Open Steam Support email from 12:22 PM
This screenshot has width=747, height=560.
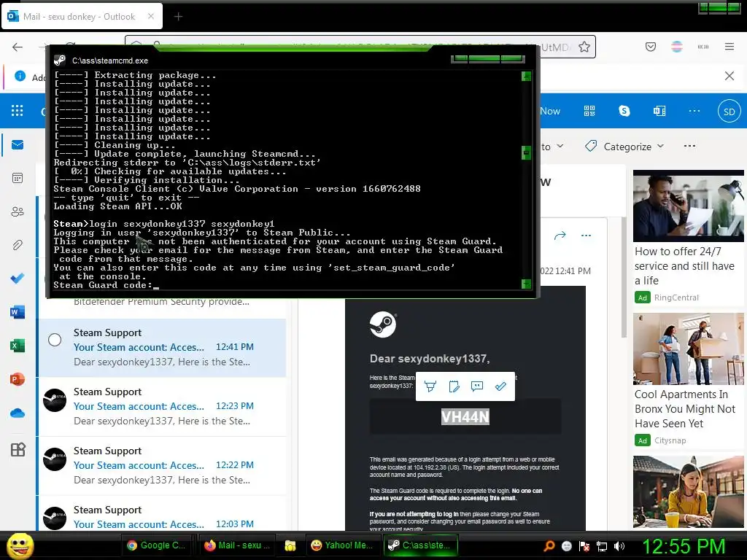pos(162,465)
